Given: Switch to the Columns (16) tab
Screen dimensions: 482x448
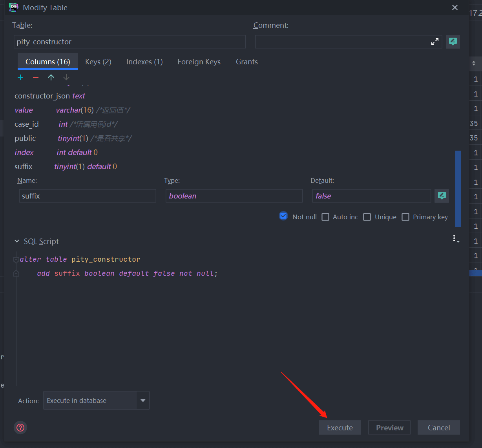Looking at the screenshot, I should (x=48, y=62).
